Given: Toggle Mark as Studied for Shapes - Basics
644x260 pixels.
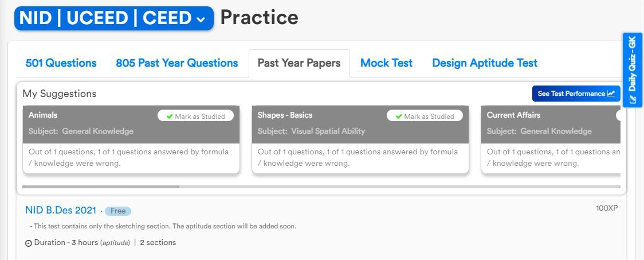Looking at the screenshot, I should (x=425, y=116).
